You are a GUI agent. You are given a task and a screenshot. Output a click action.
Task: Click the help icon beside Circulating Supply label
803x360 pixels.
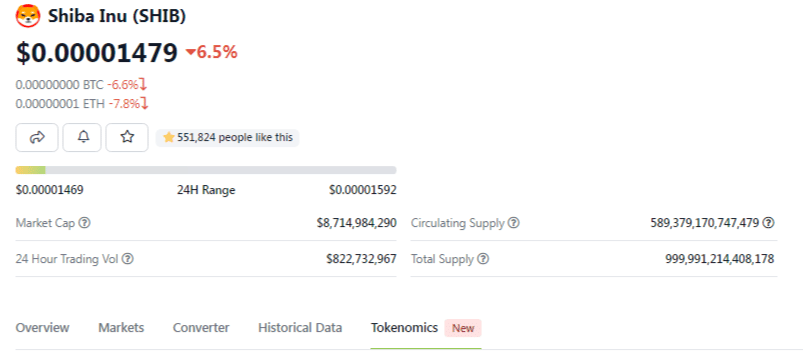point(514,223)
